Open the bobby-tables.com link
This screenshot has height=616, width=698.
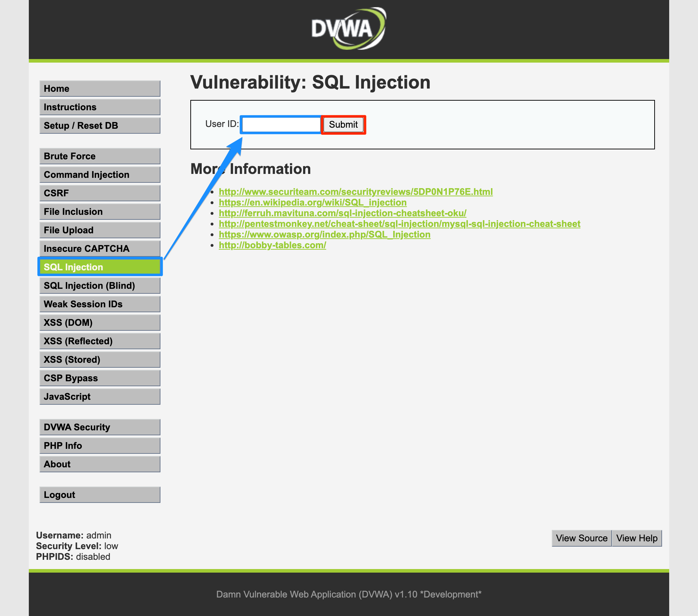(273, 245)
